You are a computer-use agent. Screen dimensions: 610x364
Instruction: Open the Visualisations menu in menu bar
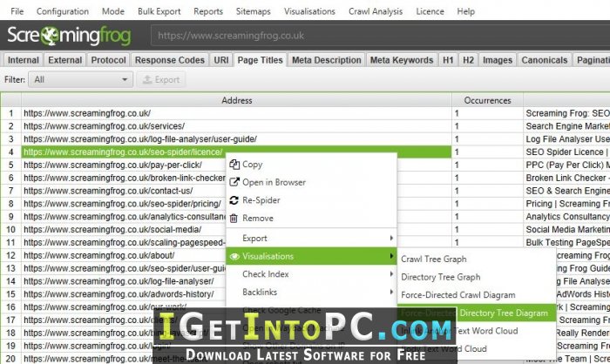[x=309, y=11]
